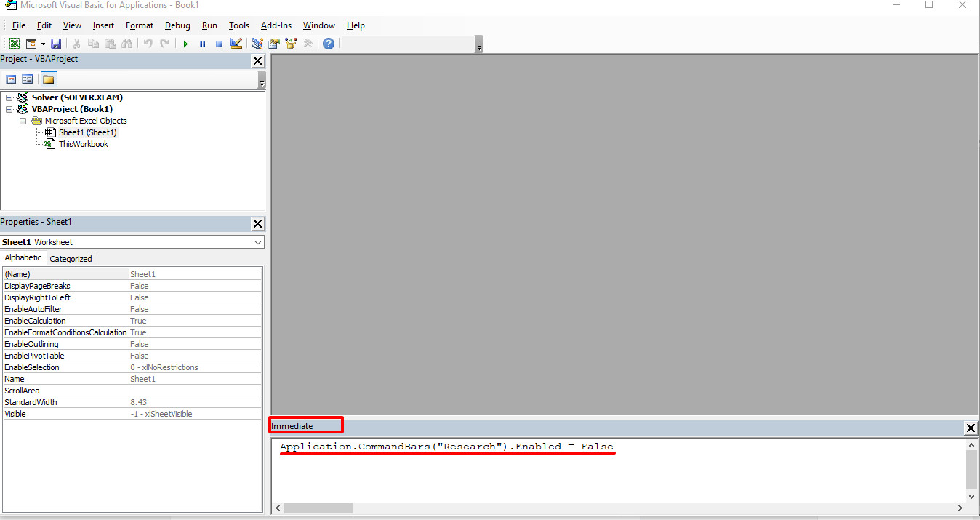Collapse the VBAProject (Book1) node
980x520 pixels.
pos(9,109)
